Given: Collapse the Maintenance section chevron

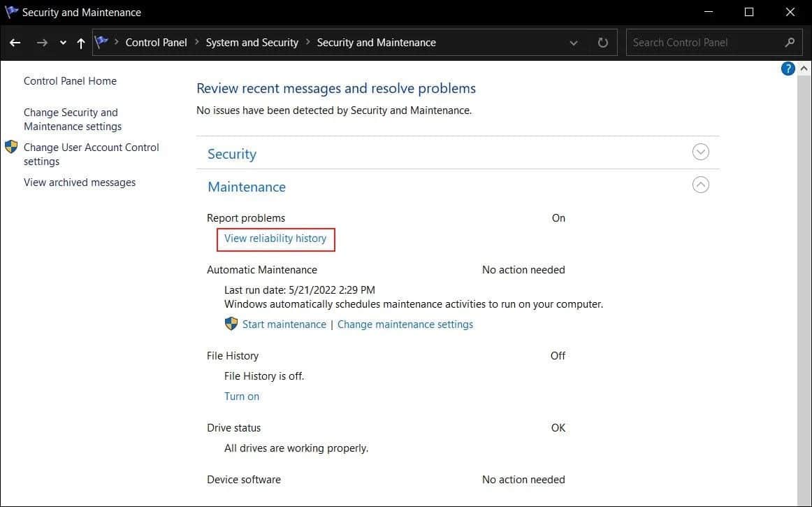Looking at the screenshot, I should [x=700, y=184].
